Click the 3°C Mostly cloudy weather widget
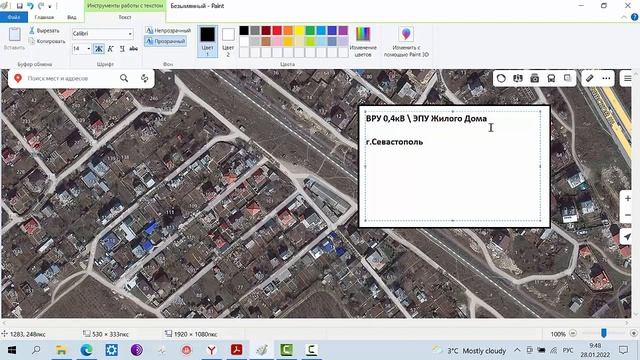Viewport: 640px width, 360px height. (x=469, y=350)
